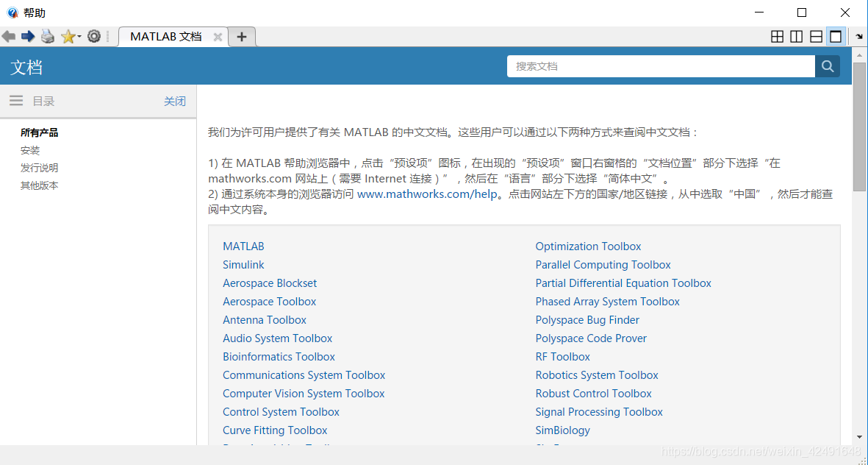This screenshot has width=868, height=465.
Task: Open the Antenna Toolbox link
Action: click(265, 320)
